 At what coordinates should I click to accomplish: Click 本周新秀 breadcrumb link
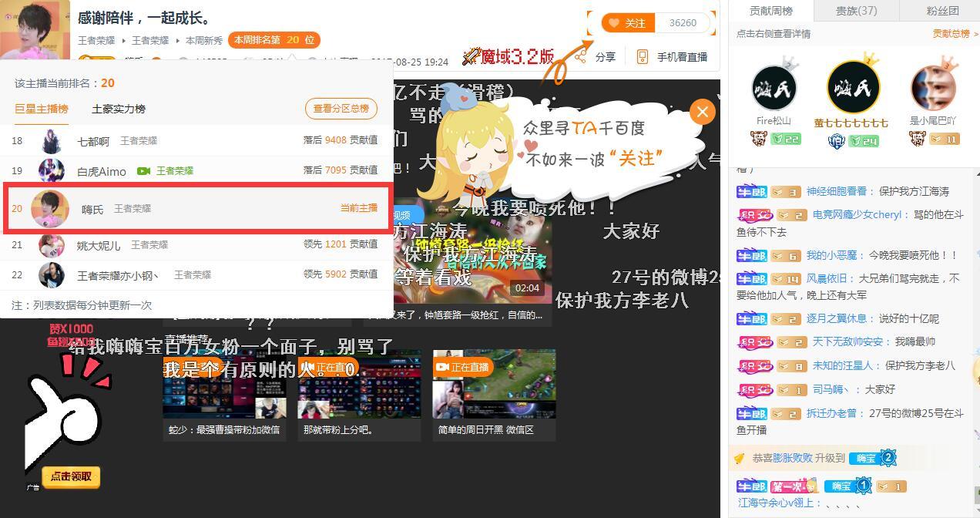pos(204,40)
